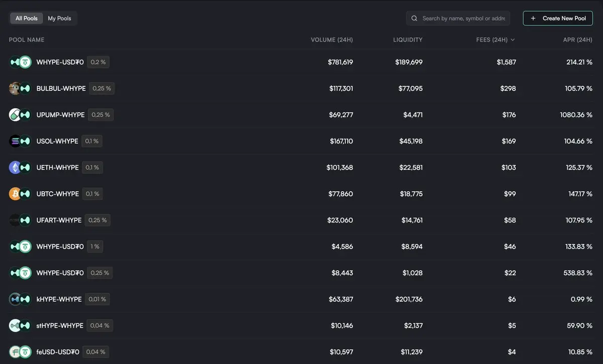
Task: Sort by the Volume (24H) column header
Action: [332, 40]
